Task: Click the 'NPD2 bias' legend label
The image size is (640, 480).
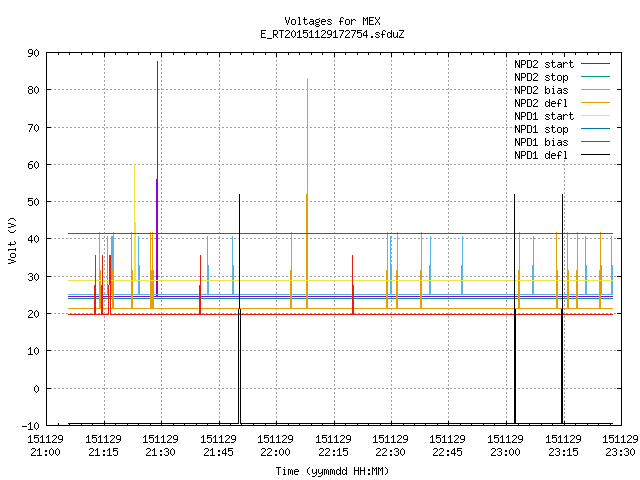Action: 541,90
